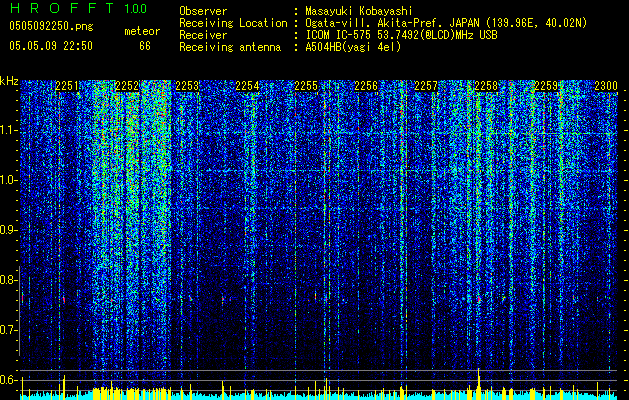
Task: Select the meteor count value 66
Action: (145, 46)
